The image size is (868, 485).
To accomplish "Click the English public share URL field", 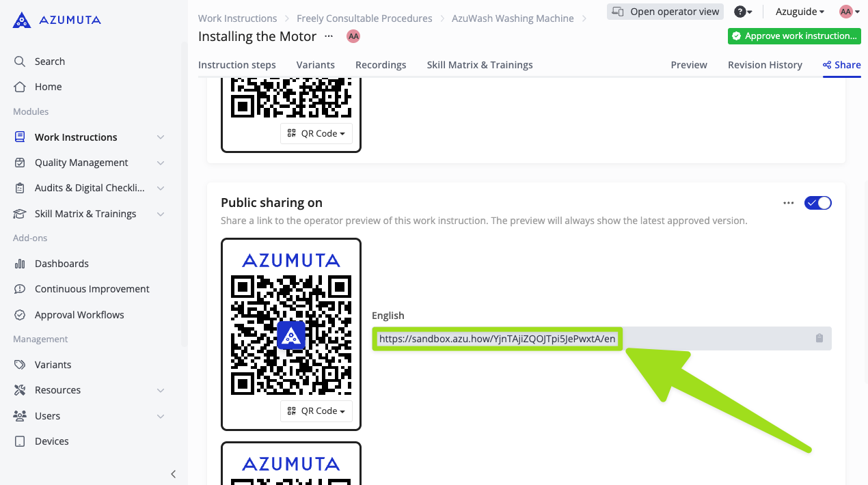I will (x=497, y=339).
